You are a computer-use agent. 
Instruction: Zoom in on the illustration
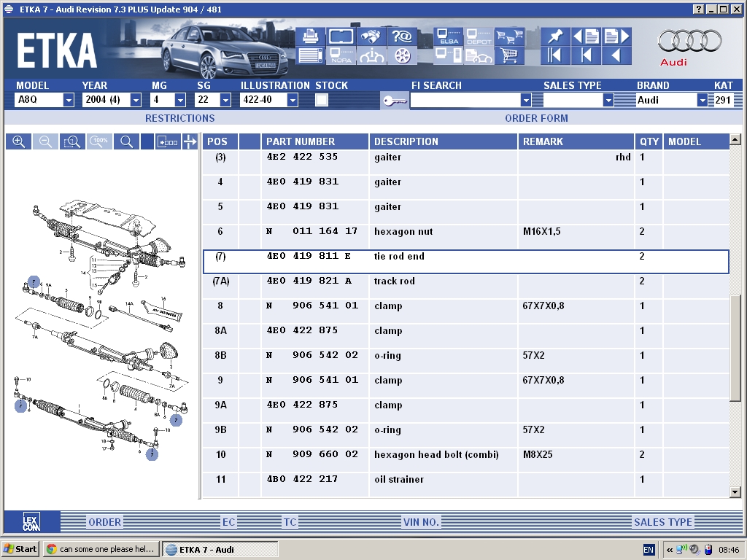(18, 141)
